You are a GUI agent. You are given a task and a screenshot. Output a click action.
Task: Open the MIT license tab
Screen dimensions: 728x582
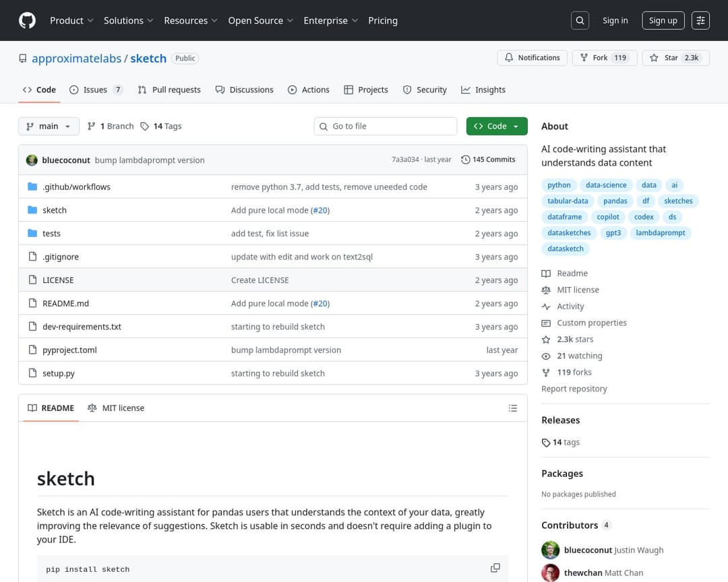(x=116, y=408)
